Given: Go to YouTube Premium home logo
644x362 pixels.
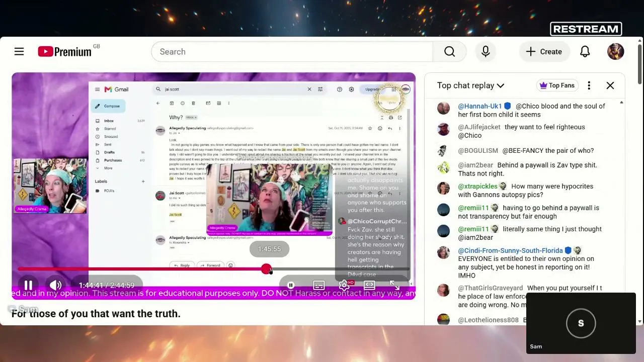Looking at the screenshot, I should [x=64, y=51].
